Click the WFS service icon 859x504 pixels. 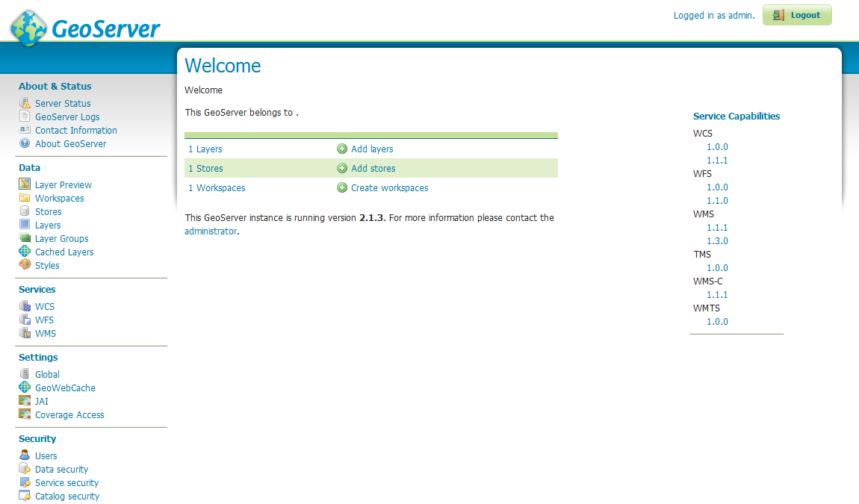click(25, 320)
